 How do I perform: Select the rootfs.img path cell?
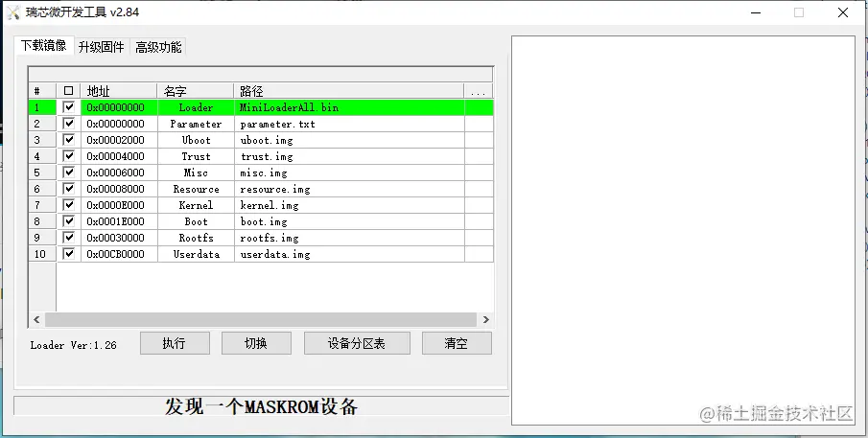(x=349, y=238)
